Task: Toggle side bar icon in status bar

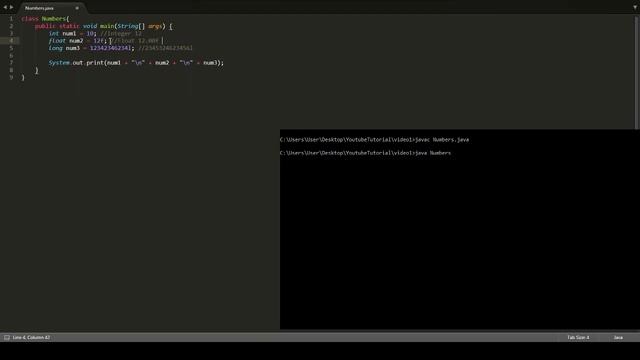Action: pyautogui.click(x=7, y=338)
